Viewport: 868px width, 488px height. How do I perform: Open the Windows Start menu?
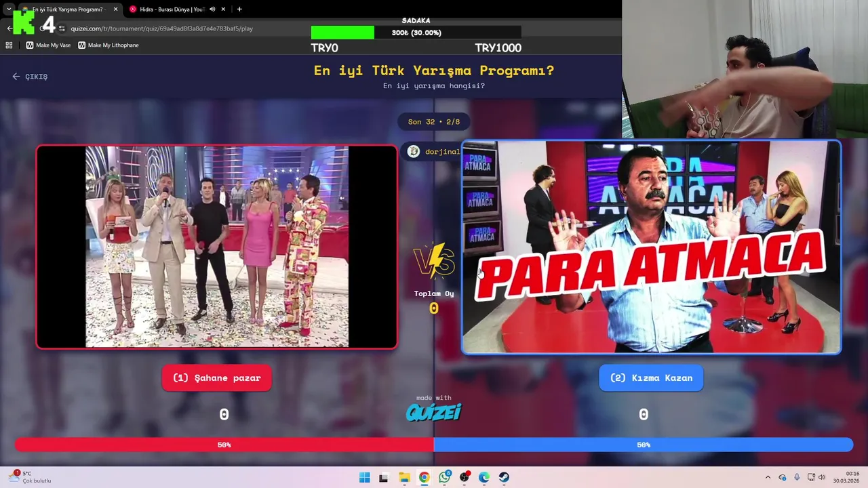coord(364,477)
